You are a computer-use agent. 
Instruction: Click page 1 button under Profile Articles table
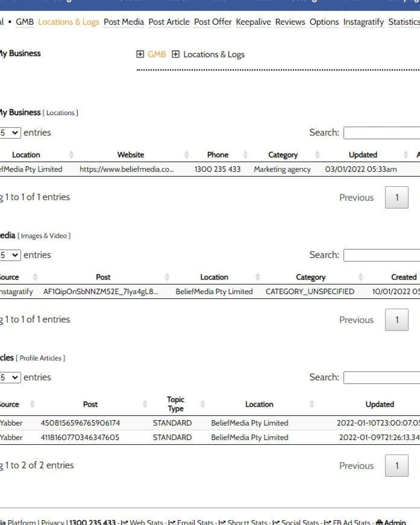(x=396, y=465)
